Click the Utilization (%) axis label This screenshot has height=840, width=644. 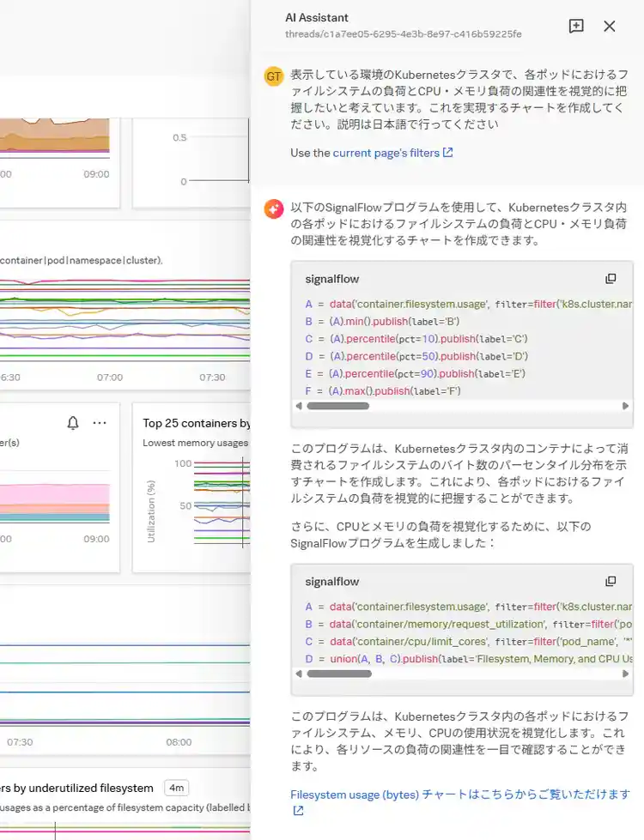tap(151, 511)
